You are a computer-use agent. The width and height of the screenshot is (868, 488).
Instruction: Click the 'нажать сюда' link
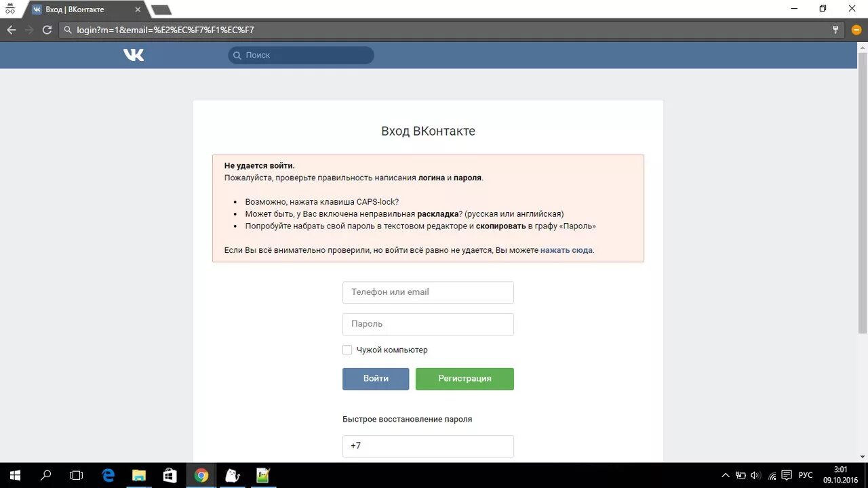pyautogui.click(x=566, y=250)
